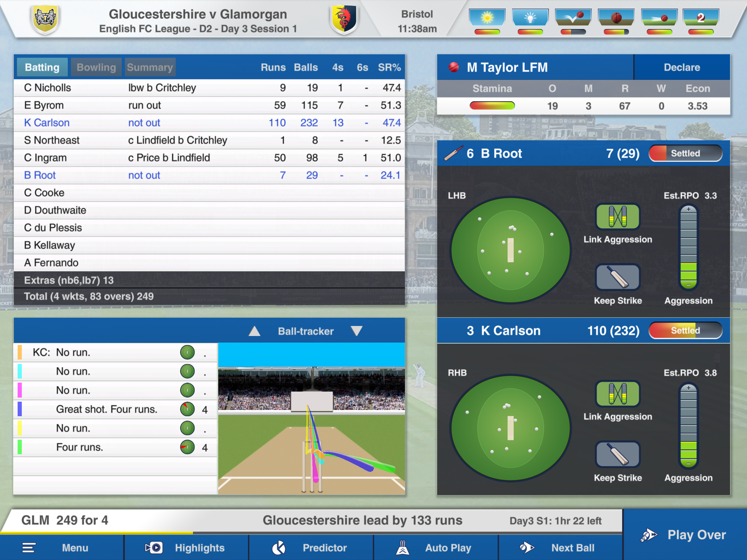Click Play Over button
The width and height of the screenshot is (747, 560).
tap(685, 535)
